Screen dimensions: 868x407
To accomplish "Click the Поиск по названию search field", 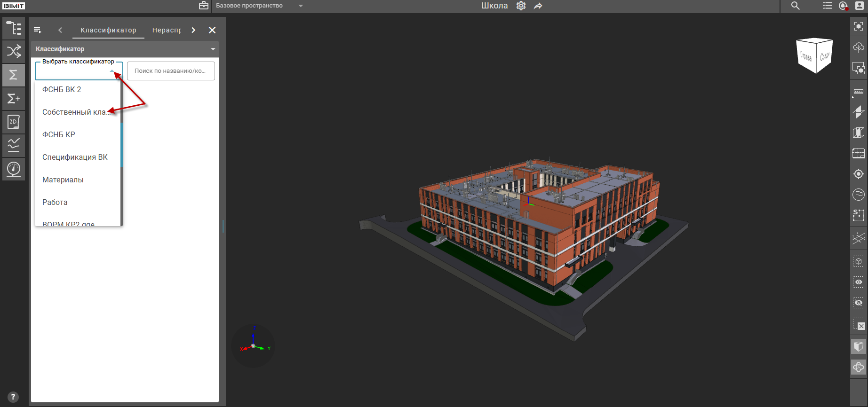I will coord(171,71).
